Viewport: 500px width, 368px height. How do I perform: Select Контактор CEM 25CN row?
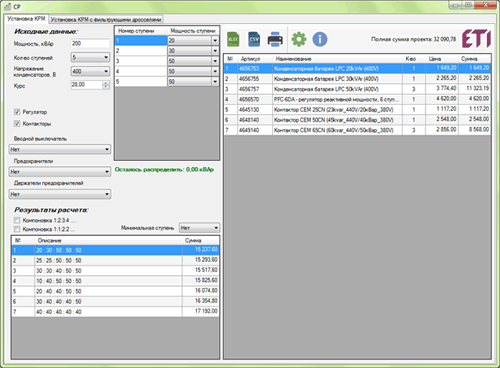point(357,110)
